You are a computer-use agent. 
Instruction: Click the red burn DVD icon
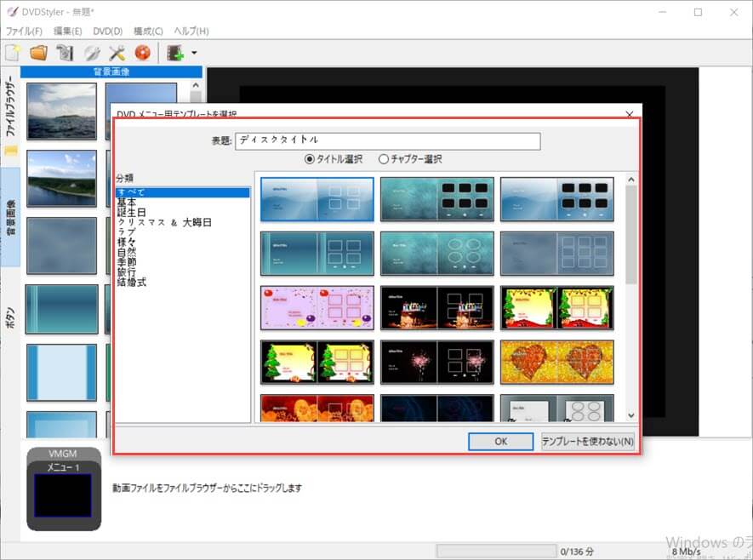pyautogui.click(x=142, y=53)
